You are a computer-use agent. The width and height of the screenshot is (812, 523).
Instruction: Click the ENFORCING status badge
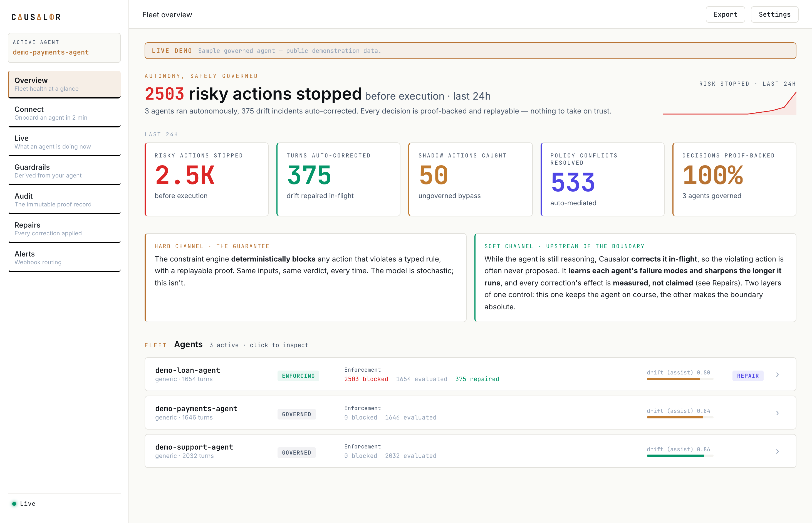coord(298,376)
